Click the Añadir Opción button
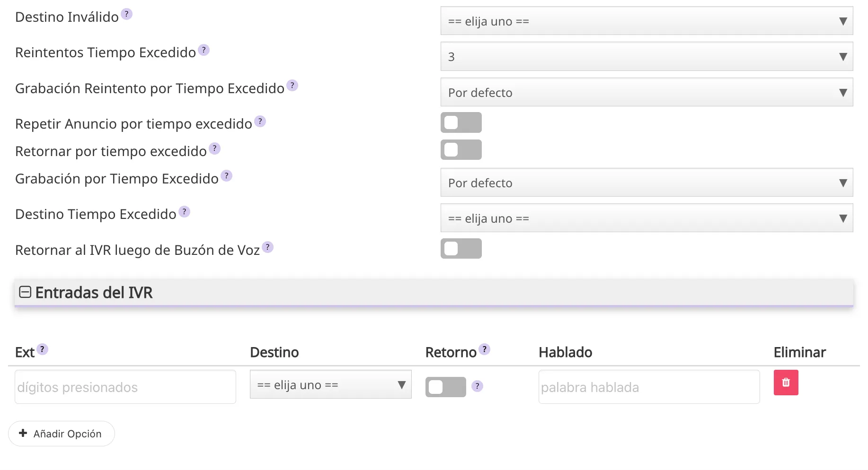 [61, 433]
